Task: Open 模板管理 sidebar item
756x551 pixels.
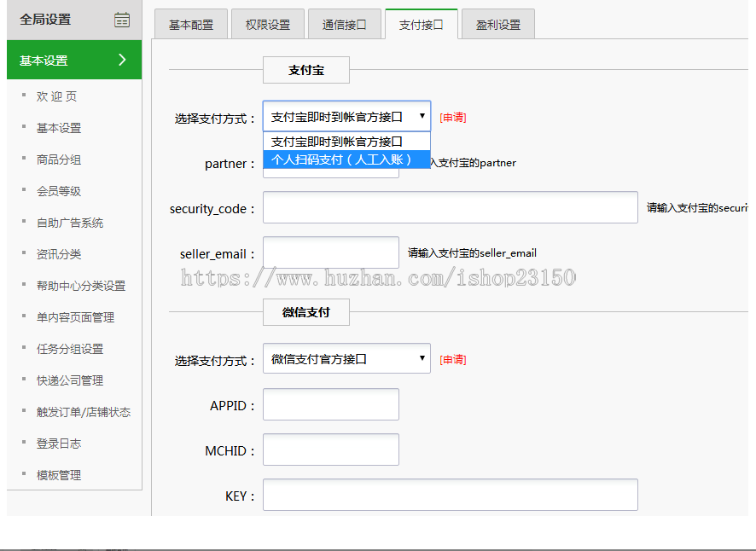Action: pos(59,475)
